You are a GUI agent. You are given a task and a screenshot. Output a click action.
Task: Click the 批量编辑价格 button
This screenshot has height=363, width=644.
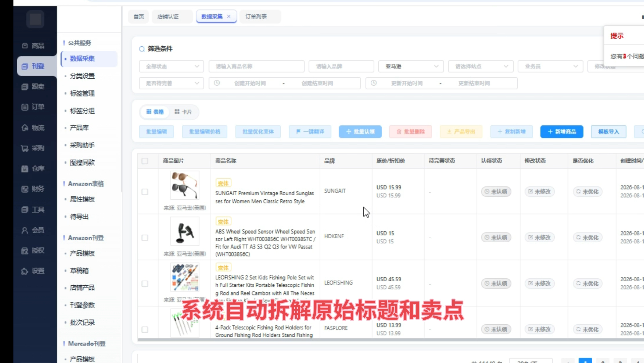[204, 132]
